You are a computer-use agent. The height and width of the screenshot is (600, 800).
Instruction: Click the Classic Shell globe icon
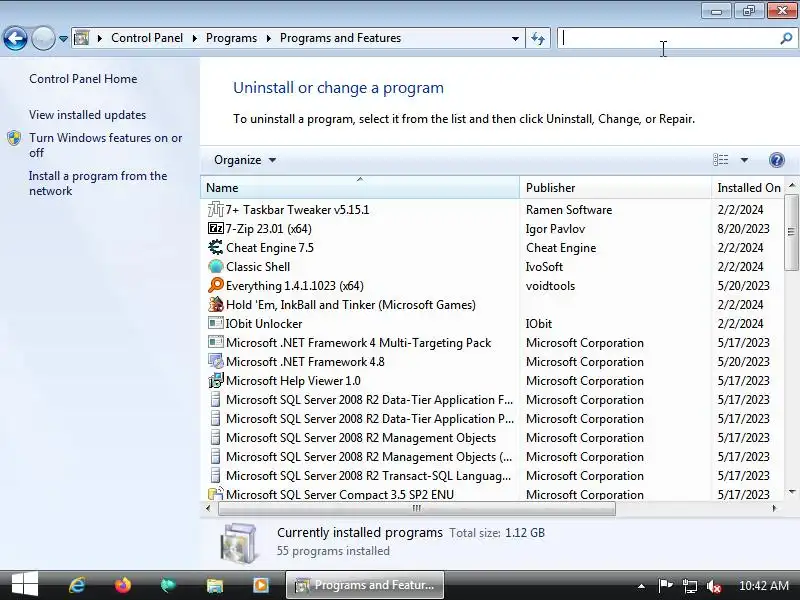216,266
